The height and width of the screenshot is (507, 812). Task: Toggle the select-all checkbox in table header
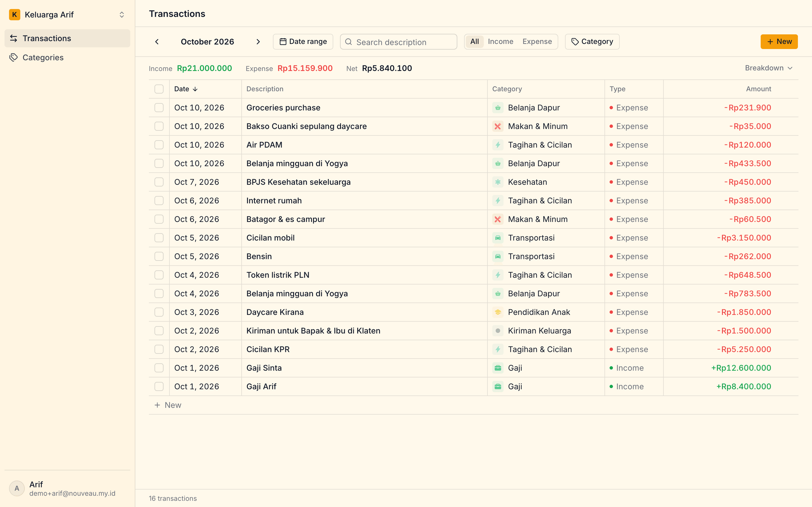159,89
